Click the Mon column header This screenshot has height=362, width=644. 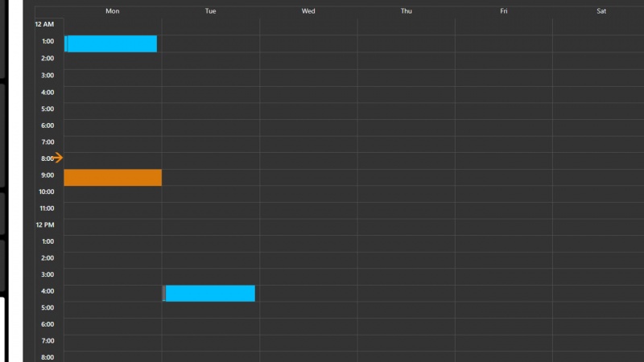click(113, 11)
